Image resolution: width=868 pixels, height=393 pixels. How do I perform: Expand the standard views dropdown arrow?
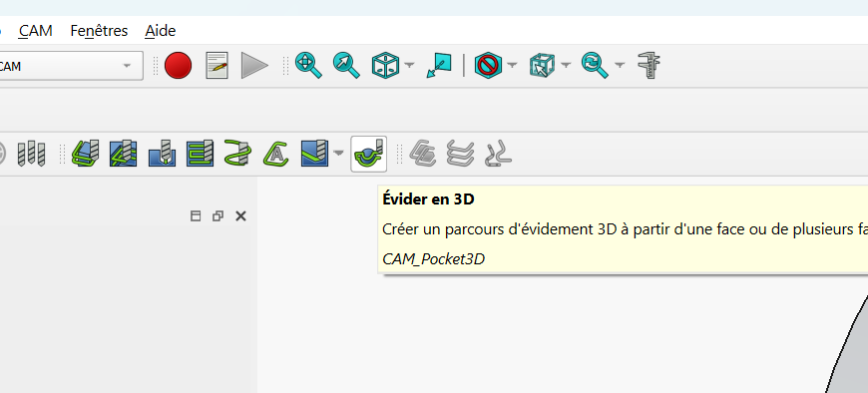pos(409,65)
